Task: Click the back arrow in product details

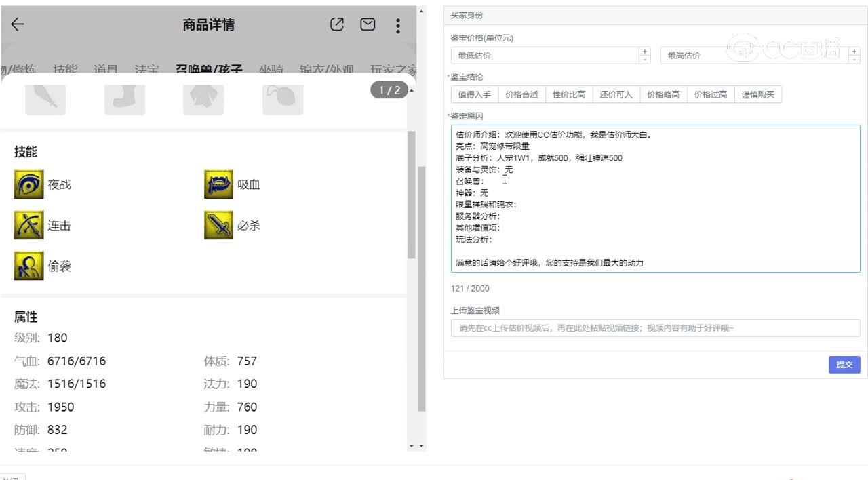Action: click(x=18, y=25)
